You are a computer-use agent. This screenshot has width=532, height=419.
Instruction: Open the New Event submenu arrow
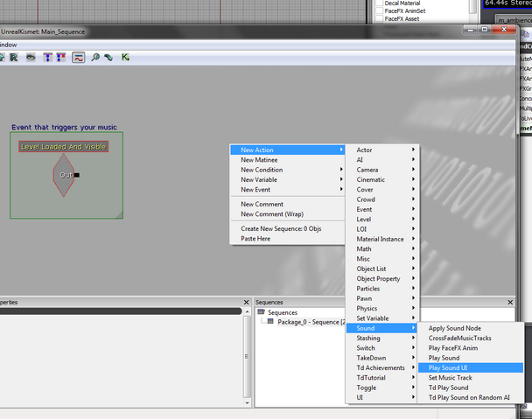341,189
